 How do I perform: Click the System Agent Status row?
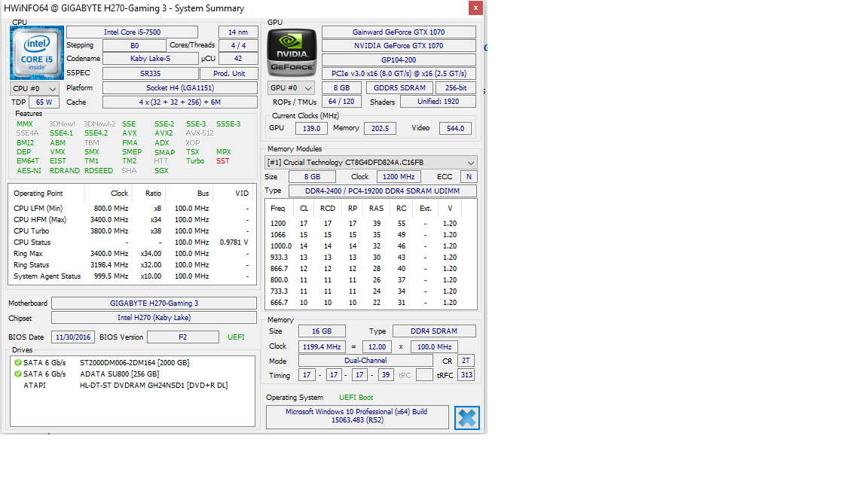pyautogui.click(x=132, y=276)
